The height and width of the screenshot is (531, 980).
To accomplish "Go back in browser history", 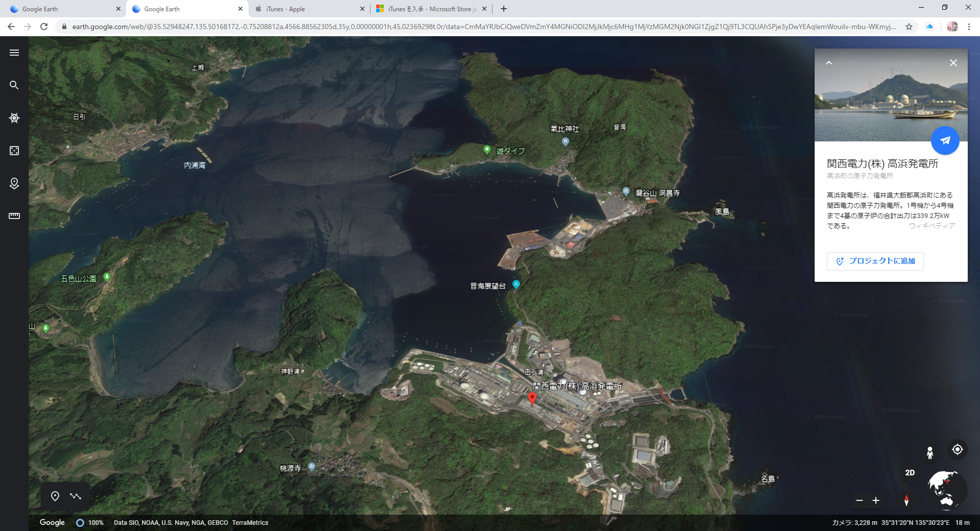I will (x=11, y=27).
